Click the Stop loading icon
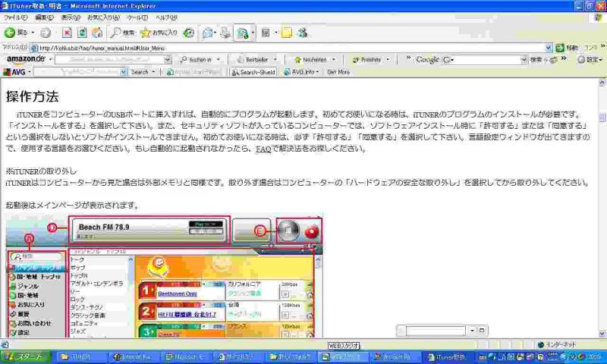Viewport: 607px width, 364px height. tap(67, 33)
